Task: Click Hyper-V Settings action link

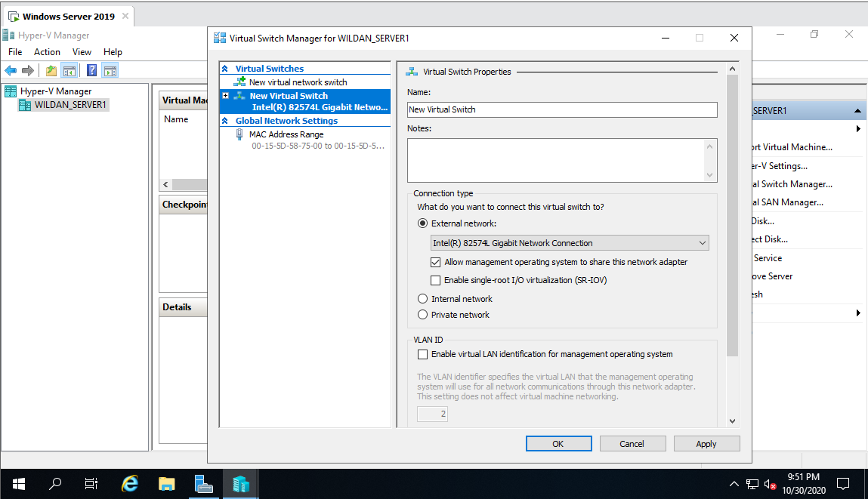Action: click(x=780, y=166)
